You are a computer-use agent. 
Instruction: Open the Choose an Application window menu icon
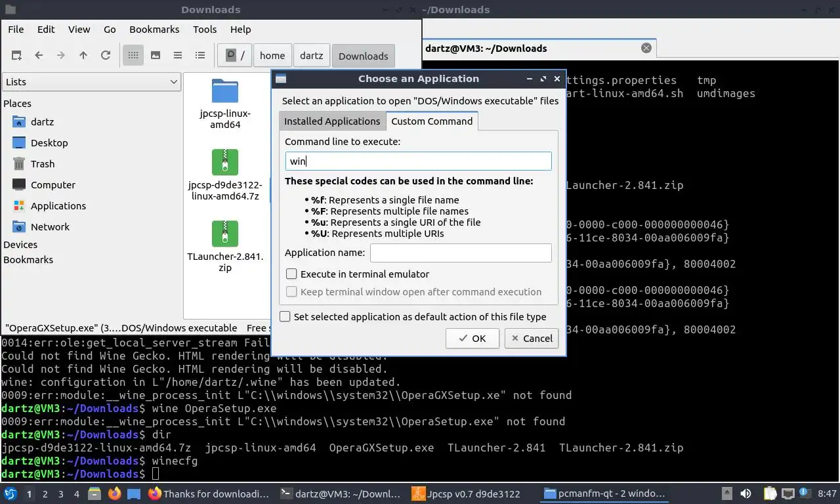tap(281, 79)
